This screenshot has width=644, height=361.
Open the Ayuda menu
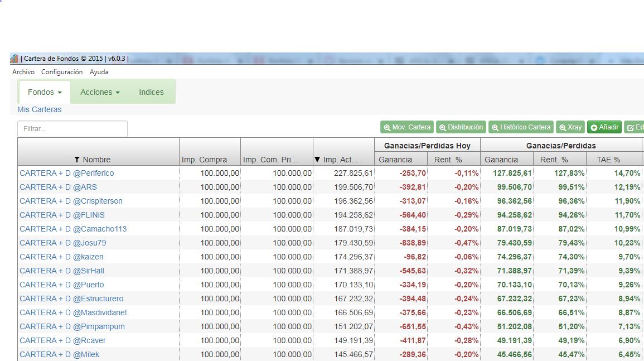[x=99, y=72]
